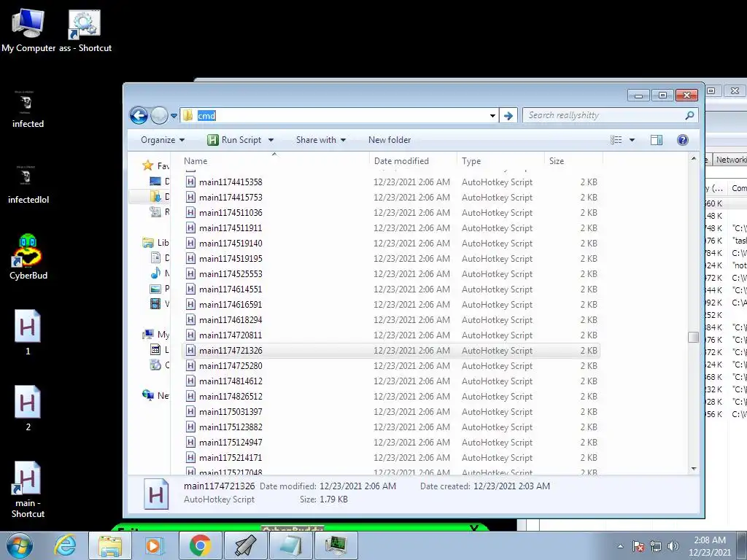Click the volume speaker tray icon
The image size is (747, 560).
673,545
